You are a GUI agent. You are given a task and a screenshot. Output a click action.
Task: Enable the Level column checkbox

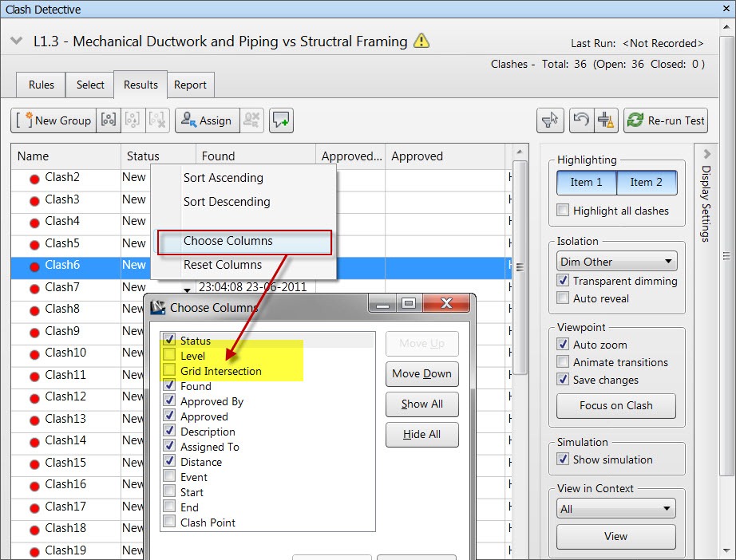click(169, 356)
